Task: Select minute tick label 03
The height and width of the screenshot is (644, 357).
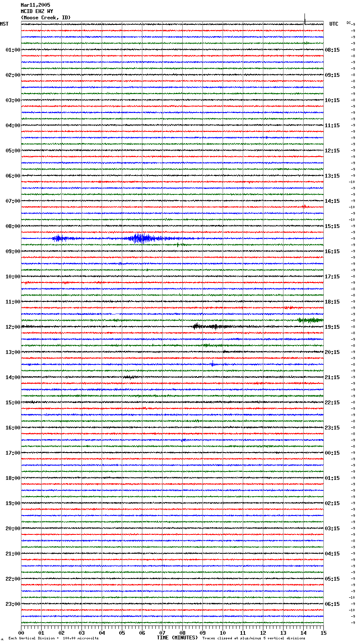Action: (81, 633)
